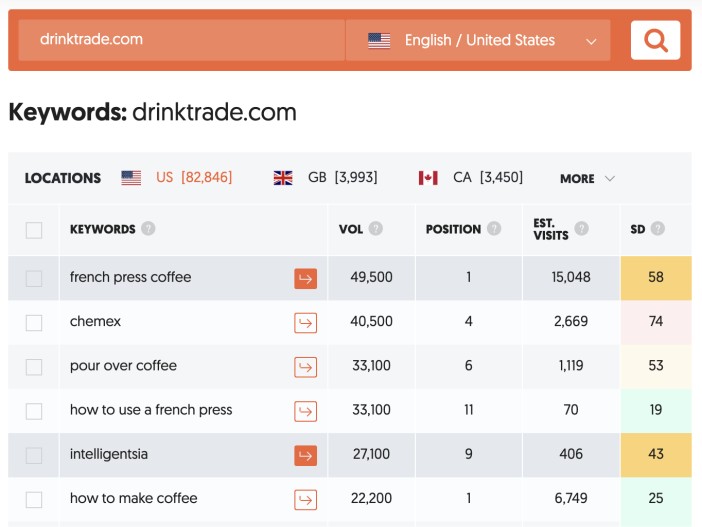Toggle select-all checkbox in table header
702x527 pixels.
(x=34, y=230)
